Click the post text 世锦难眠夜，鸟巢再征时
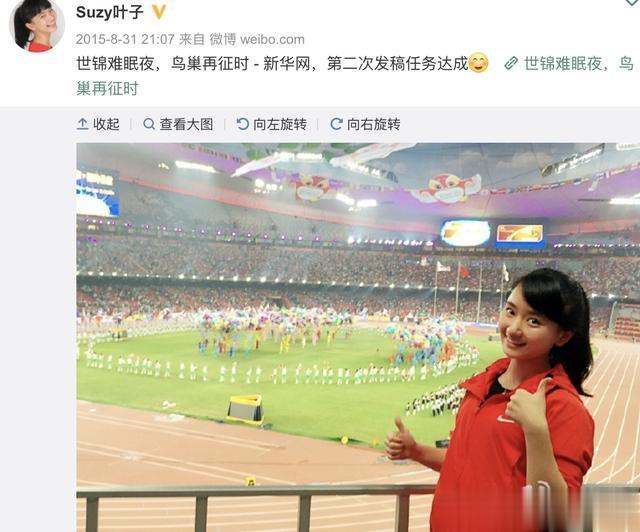The height and width of the screenshot is (532, 640). coord(162,63)
